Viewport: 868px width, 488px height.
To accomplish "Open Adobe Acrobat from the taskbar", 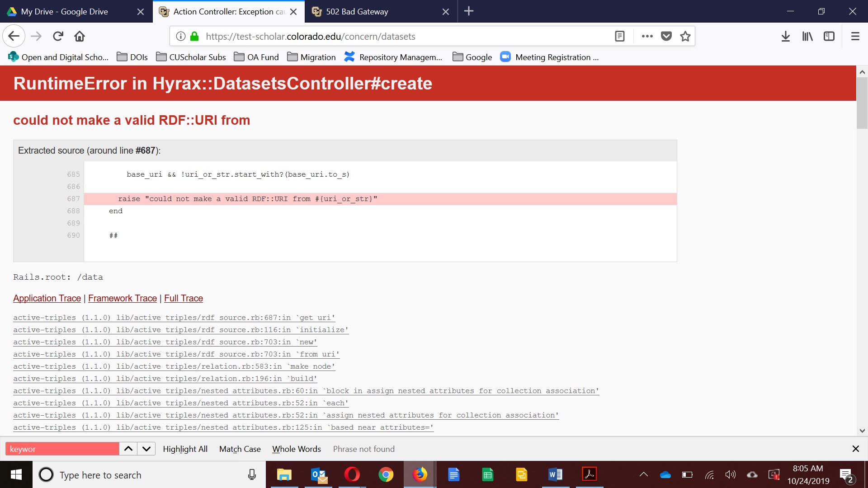I will 590,474.
